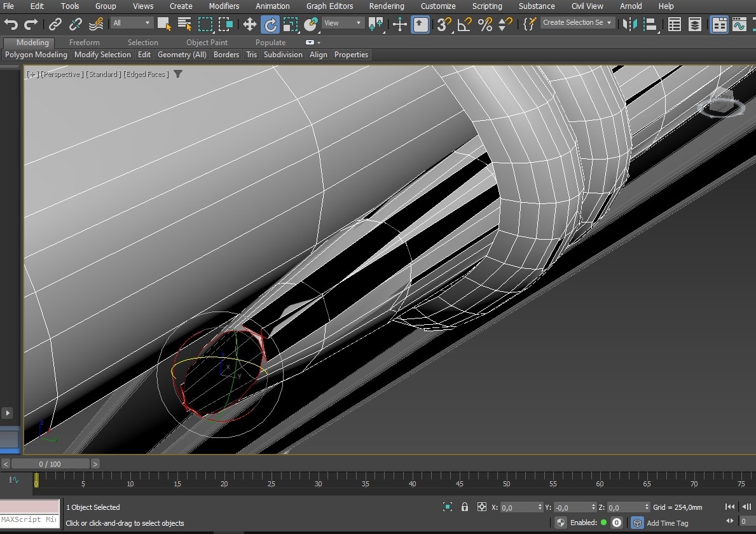Click the X coordinate input field
Image resolution: width=756 pixels, height=534 pixels.
518,507
